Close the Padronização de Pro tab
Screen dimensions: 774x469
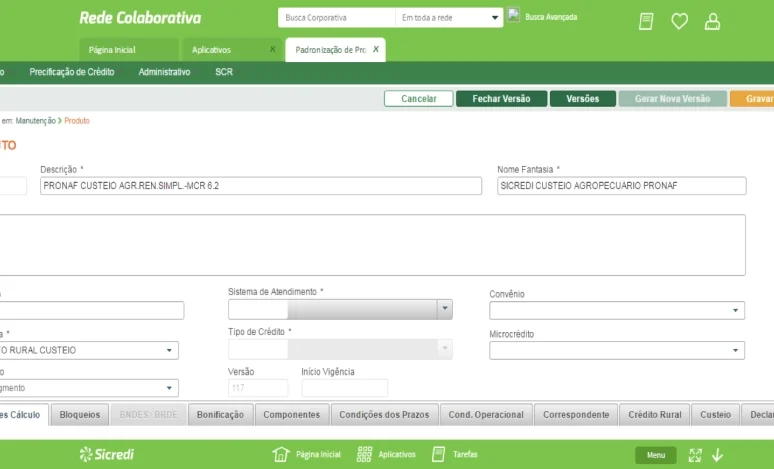point(376,49)
